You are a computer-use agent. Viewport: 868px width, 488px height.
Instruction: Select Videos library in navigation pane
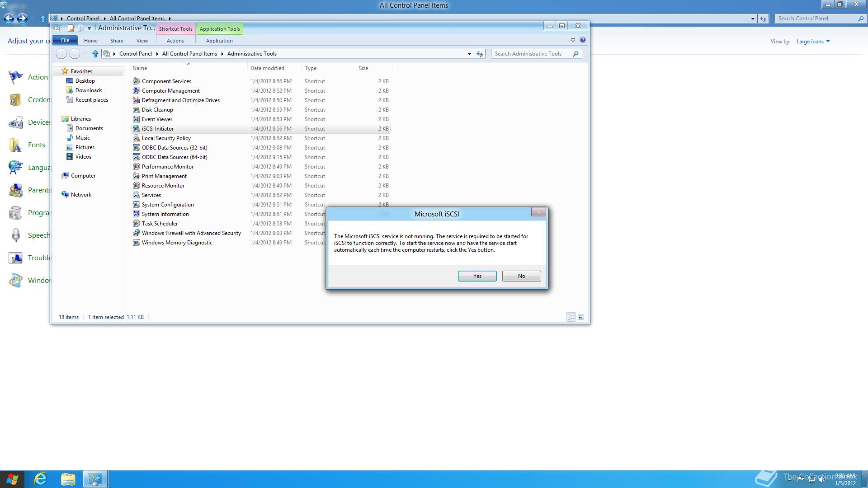tap(83, 157)
